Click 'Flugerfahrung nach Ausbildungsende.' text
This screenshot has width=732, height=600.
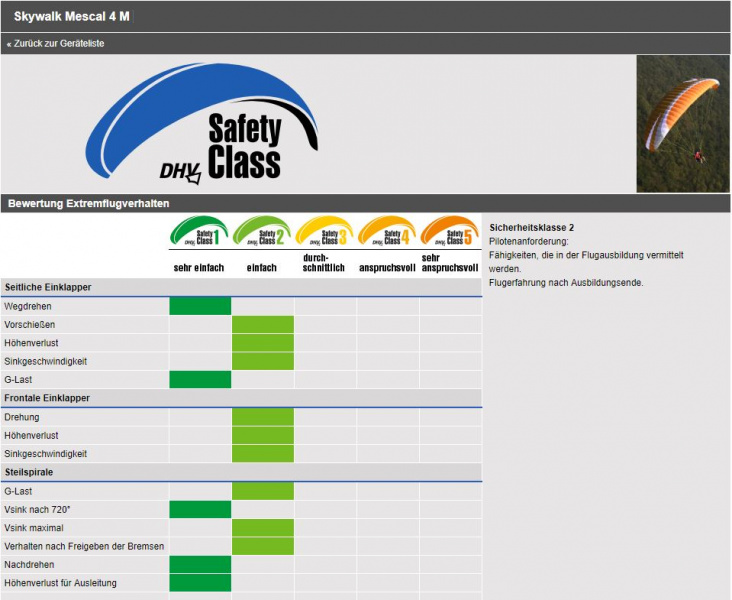tap(566, 282)
